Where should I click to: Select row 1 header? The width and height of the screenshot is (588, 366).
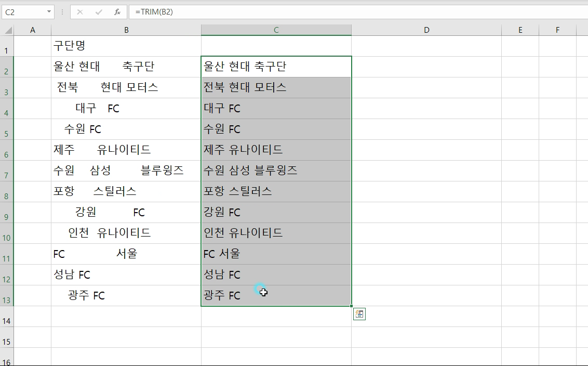click(x=7, y=46)
